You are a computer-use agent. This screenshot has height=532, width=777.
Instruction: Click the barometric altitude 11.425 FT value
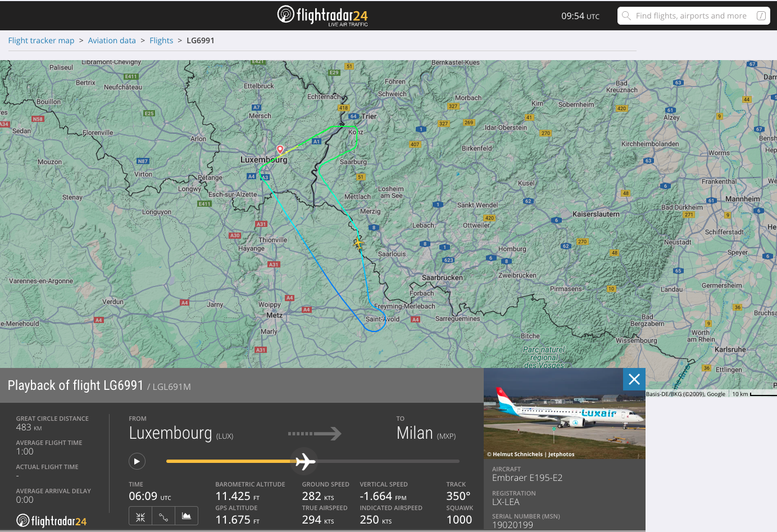(238, 496)
